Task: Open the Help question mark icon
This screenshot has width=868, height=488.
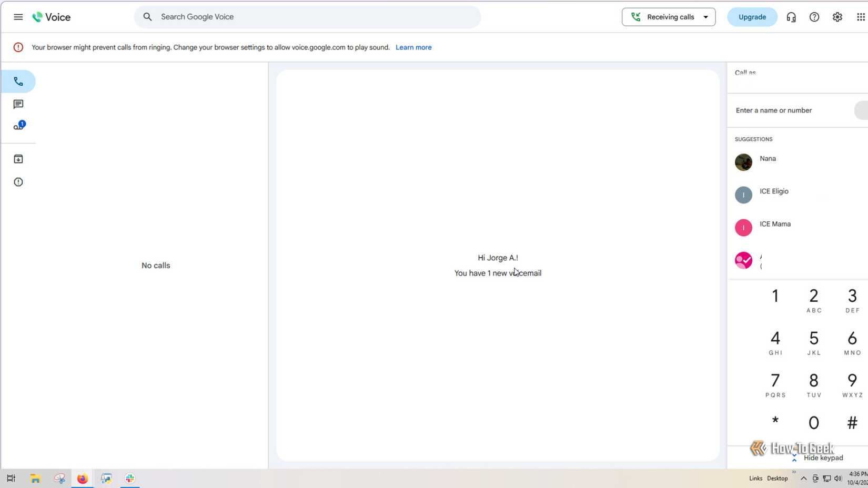Action: point(814,17)
